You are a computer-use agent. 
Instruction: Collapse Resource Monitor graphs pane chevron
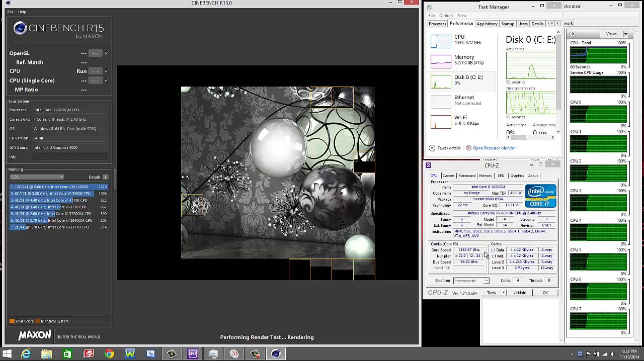[573, 34]
